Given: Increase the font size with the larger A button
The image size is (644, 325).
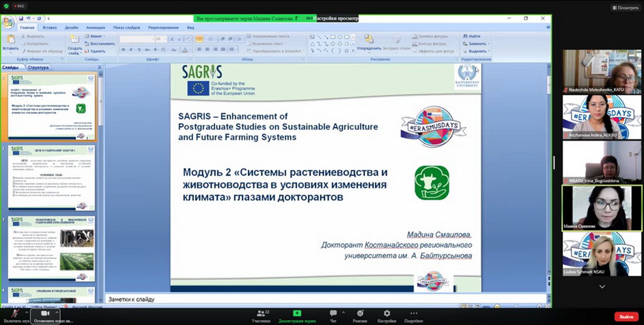Looking at the screenshot, I should 172,39.
